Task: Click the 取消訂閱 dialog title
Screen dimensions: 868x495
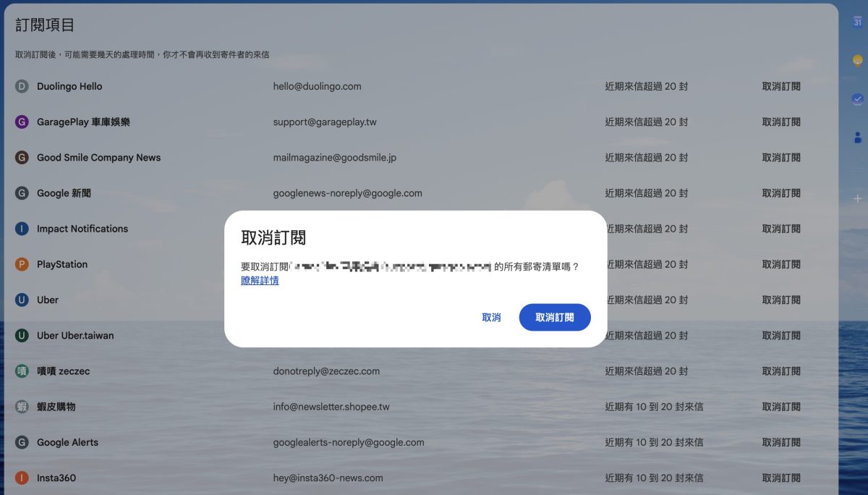Action: 273,237
